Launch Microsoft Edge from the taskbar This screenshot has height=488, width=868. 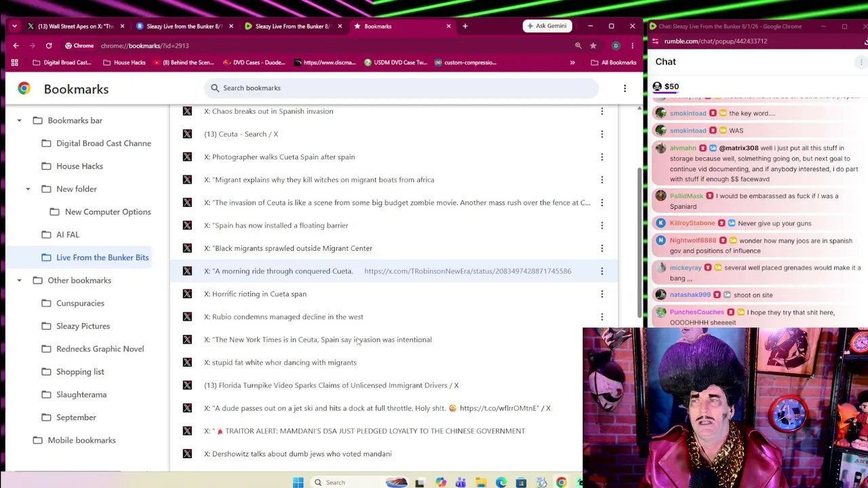[501, 483]
